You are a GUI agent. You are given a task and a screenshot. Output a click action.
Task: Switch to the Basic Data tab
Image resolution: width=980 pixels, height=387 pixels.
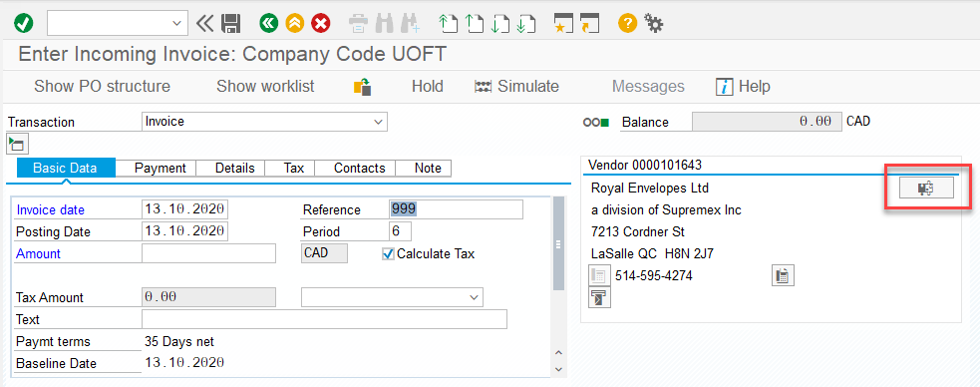[65, 169]
